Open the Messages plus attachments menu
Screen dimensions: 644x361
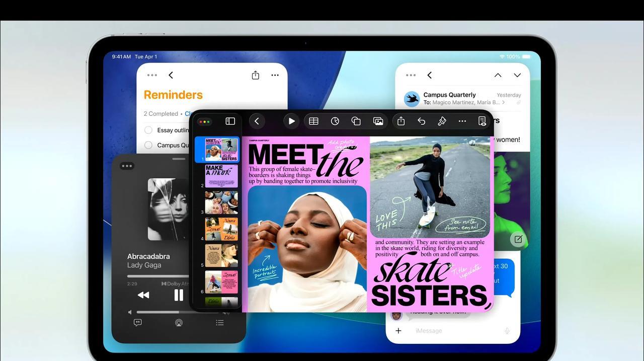398,331
